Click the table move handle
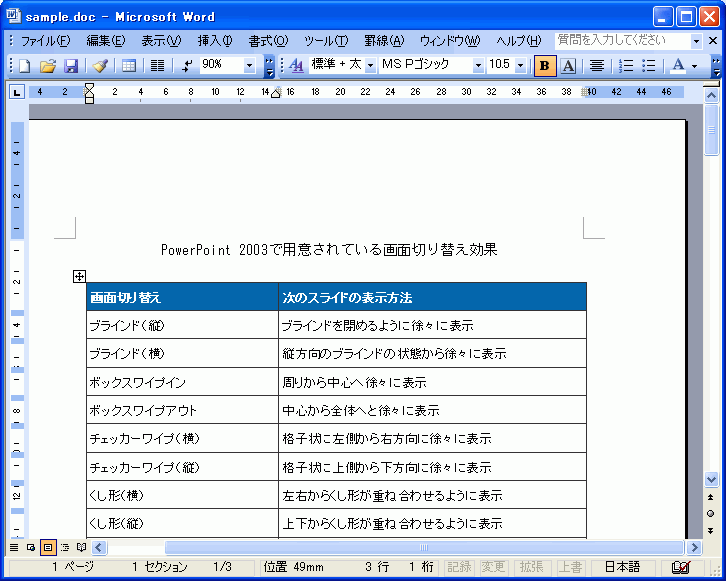The height and width of the screenshot is (581, 726). click(79, 276)
